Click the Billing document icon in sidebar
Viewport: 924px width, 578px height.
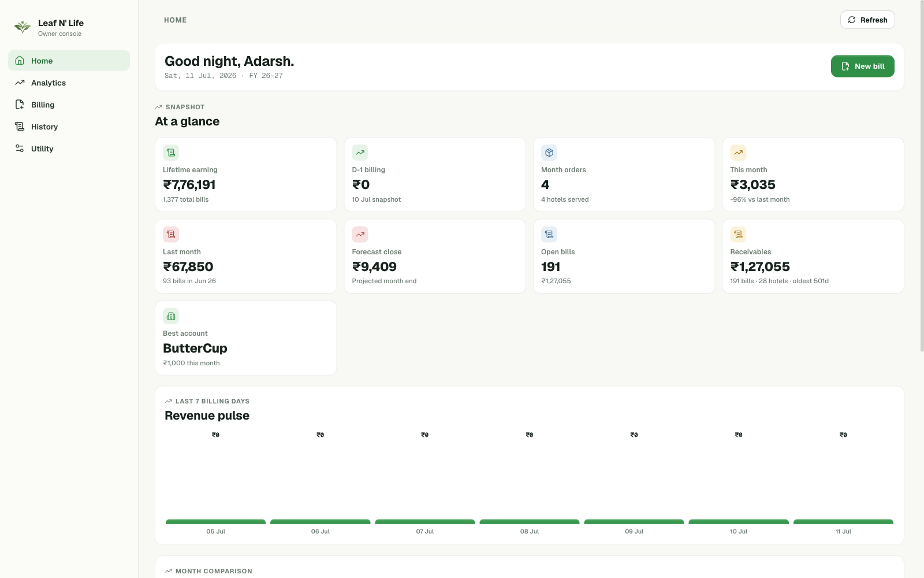click(20, 105)
